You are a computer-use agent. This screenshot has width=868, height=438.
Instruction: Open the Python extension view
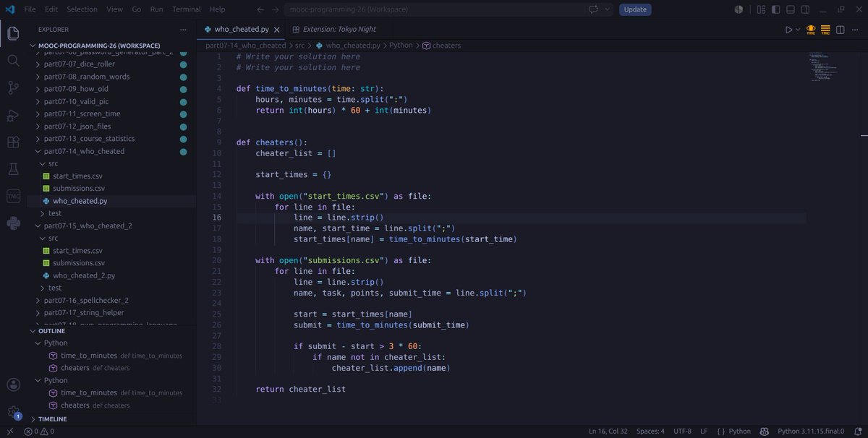tap(13, 223)
